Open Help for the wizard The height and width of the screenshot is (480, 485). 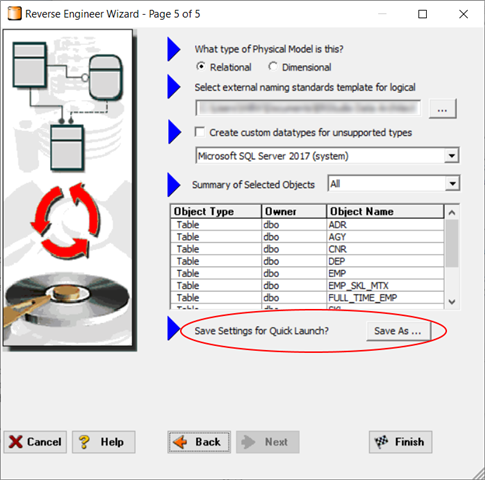pyautogui.click(x=104, y=442)
